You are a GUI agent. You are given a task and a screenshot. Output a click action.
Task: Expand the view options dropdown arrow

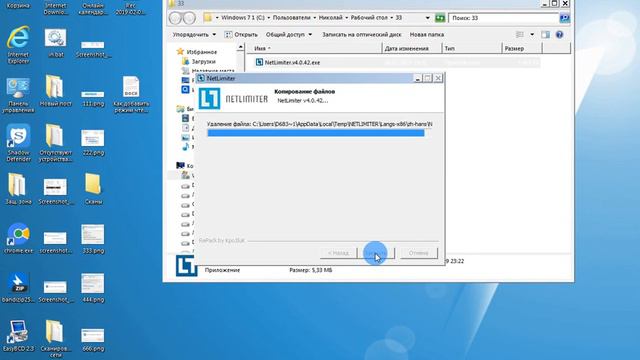tap(532, 35)
